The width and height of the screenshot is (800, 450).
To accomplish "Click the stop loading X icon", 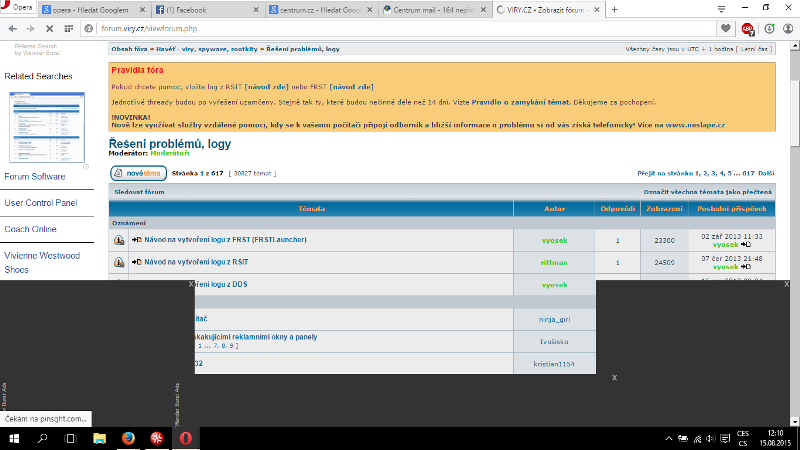I will [65, 29].
